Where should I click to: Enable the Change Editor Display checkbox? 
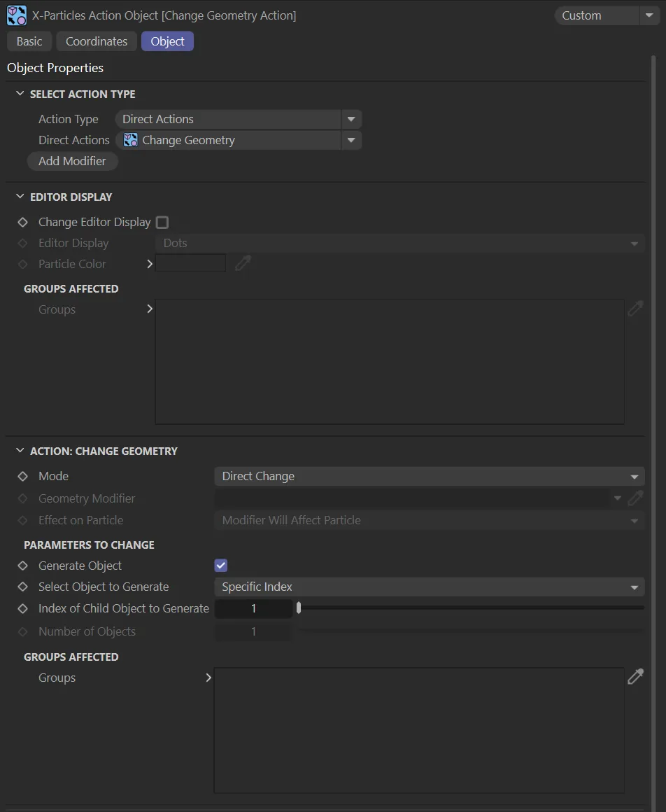tap(162, 222)
